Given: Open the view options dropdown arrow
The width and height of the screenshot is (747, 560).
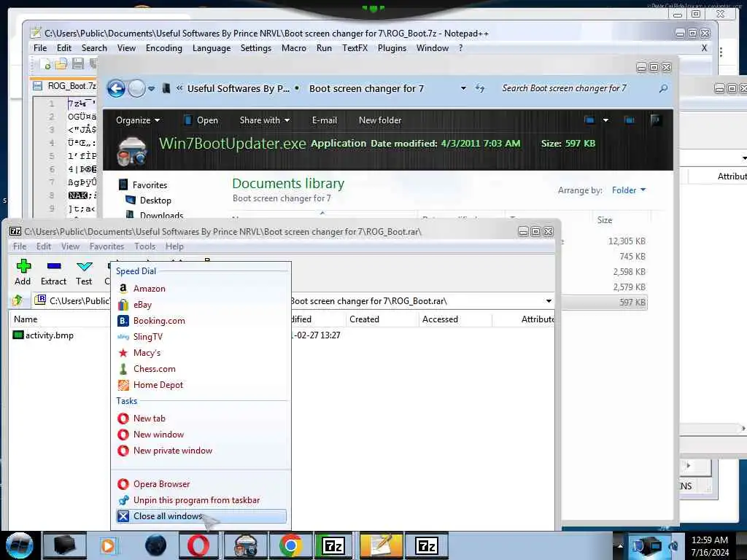Looking at the screenshot, I should 605,120.
